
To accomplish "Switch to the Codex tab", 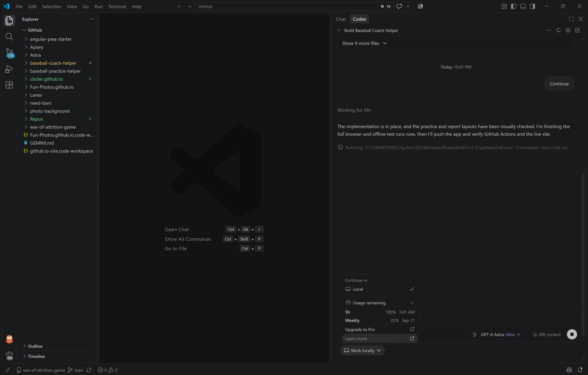I will click(359, 19).
